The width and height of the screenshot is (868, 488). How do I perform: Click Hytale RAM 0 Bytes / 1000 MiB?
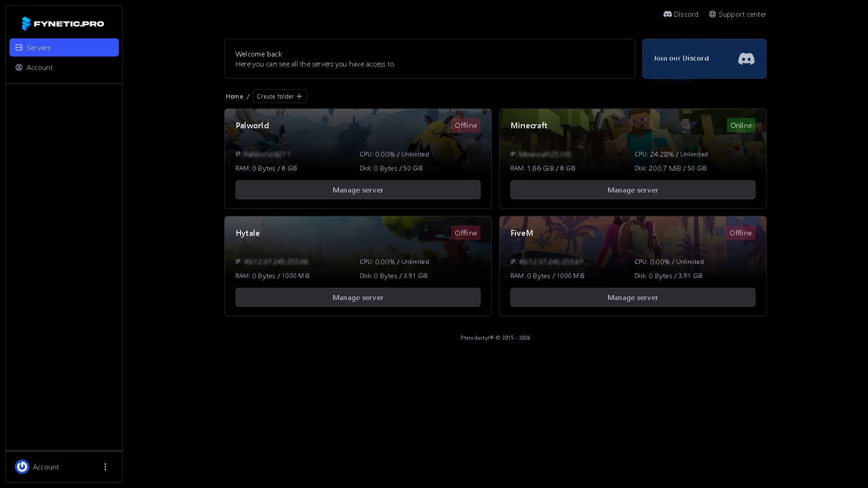pyautogui.click(x=273, y=276)
